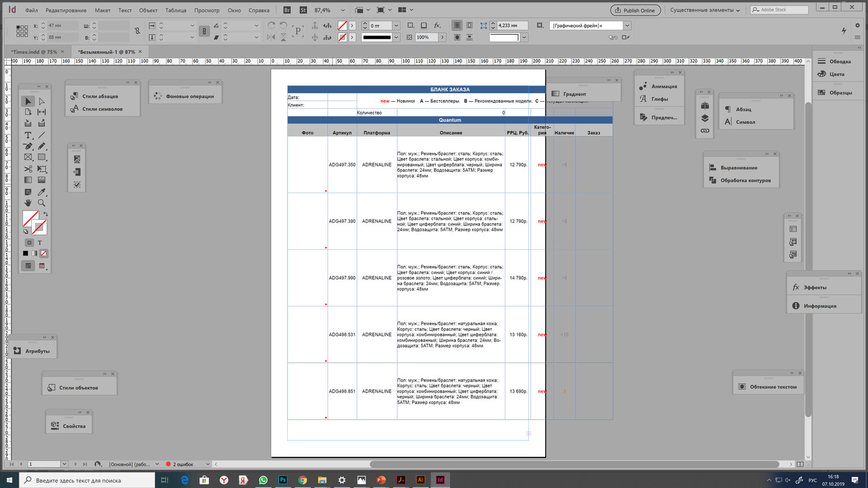Open the Стили абзацев panel
868x488 pixels.
point(100,96)
